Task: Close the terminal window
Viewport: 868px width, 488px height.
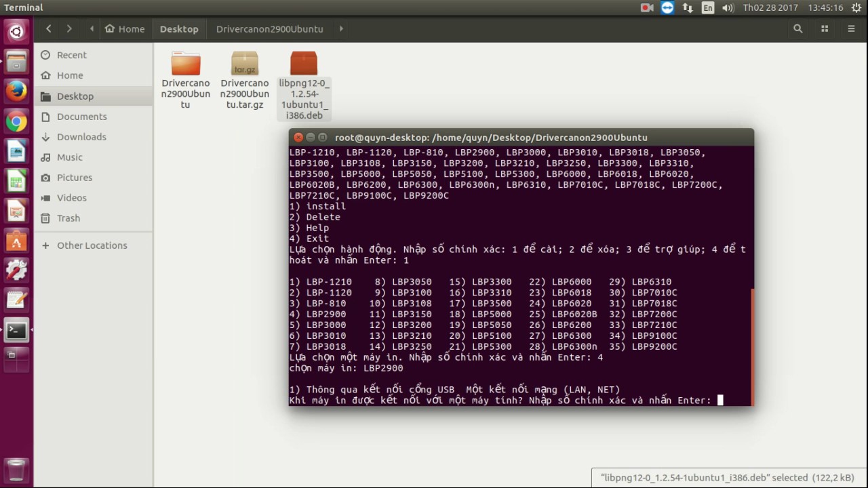Action: [x=298, y=137]
